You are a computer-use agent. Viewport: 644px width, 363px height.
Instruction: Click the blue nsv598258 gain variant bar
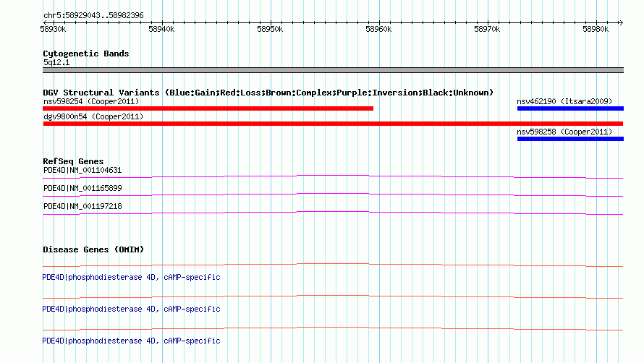tap(570, 139)
